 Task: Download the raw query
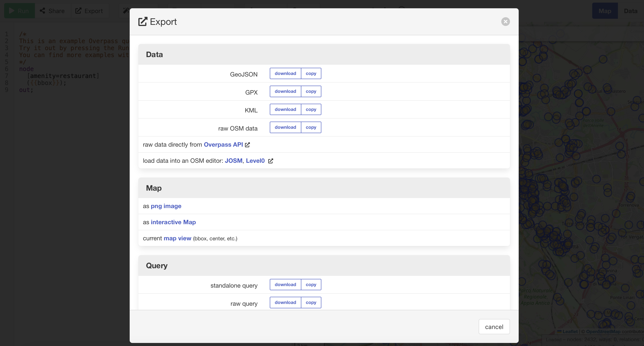pos(285,302)
